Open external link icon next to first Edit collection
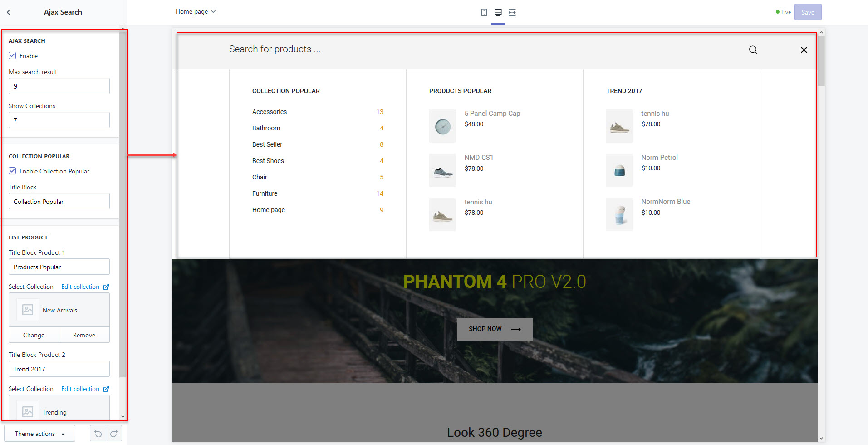Viewport: 868px width, 445px height. point(106,287)
